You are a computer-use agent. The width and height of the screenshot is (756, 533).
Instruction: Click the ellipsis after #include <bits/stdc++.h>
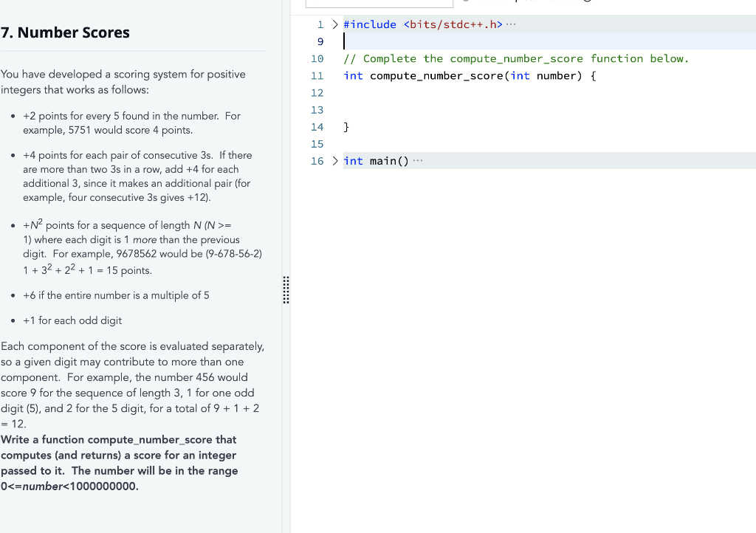click(x=511, y=24)
